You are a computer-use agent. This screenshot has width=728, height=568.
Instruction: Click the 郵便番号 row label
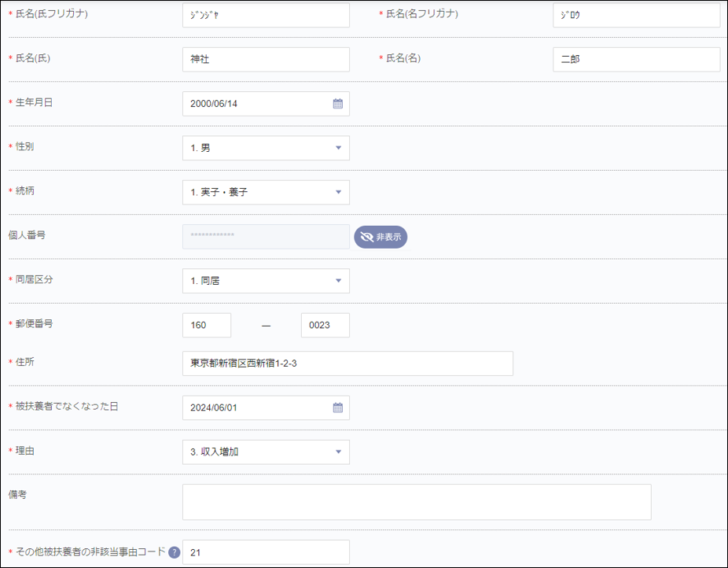pyautogui.click(x=34, y=324)
